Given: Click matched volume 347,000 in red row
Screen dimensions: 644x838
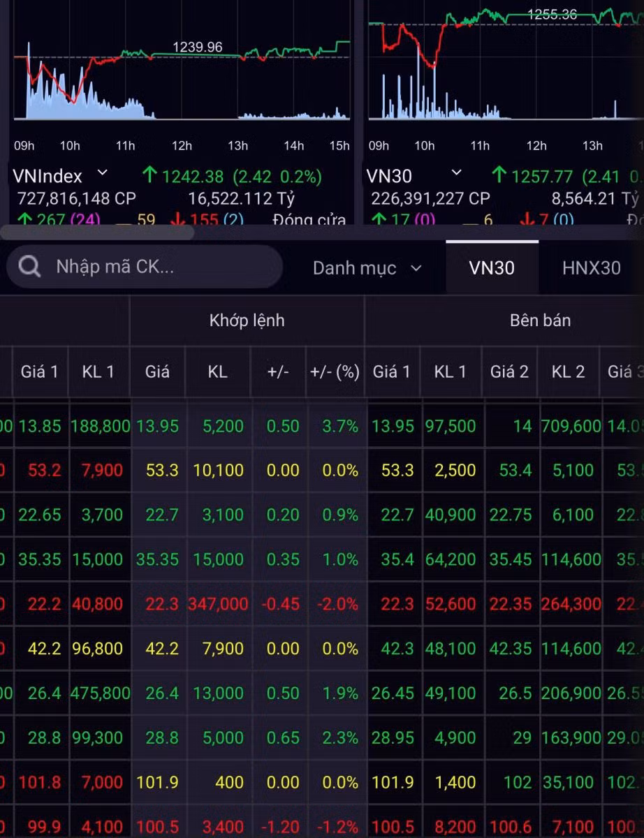Looking at the screenshot, I should point(217,604).
